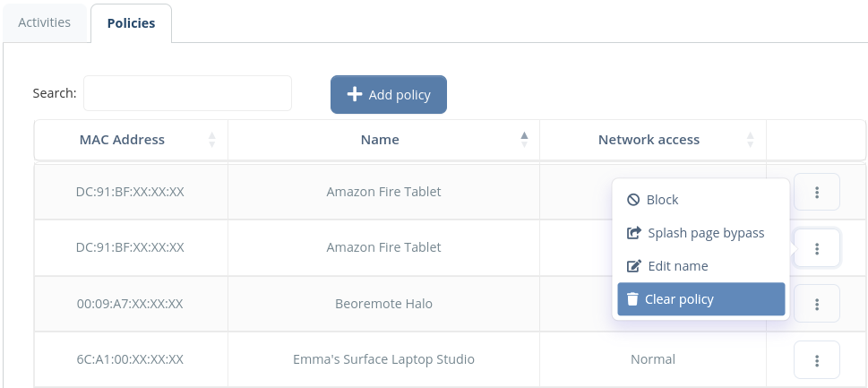Image resolution: width=868 pixels, height=388 pixels.
Task: Click the kebab icon next to open menu
Action: [817, 248]
